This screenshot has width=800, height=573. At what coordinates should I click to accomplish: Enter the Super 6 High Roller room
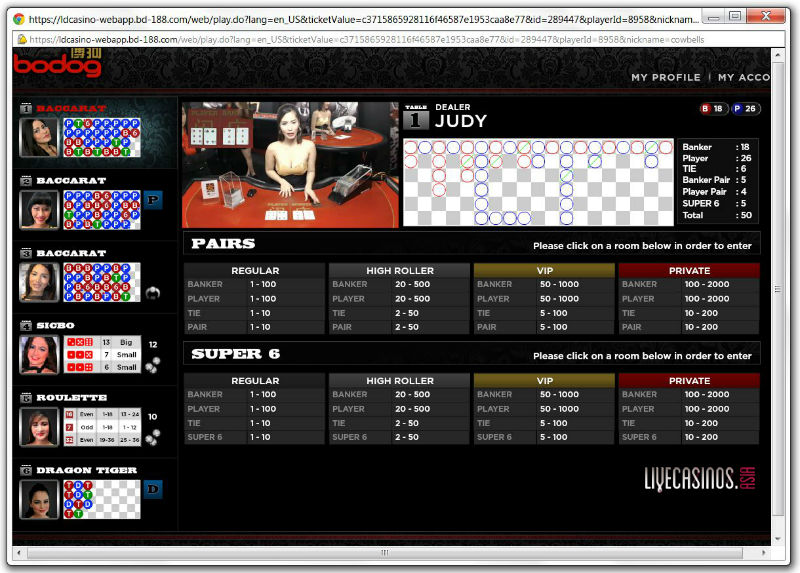[x=399, y=409]
